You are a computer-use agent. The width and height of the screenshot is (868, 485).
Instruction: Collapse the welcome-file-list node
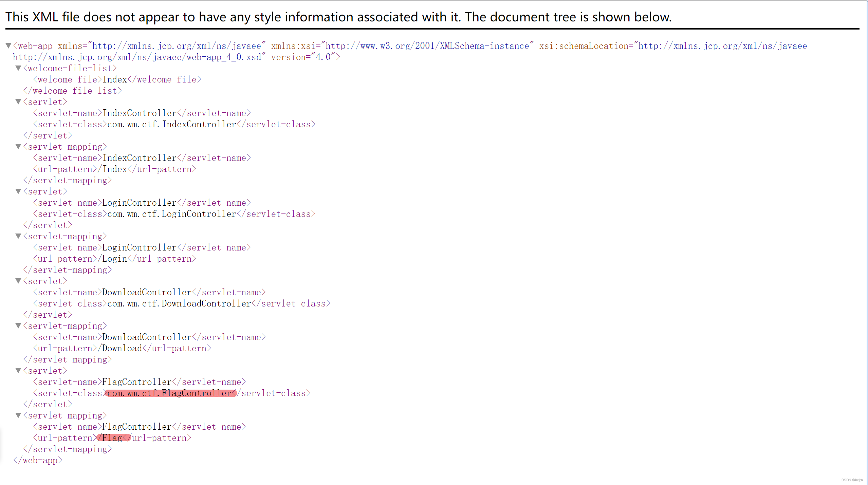(x=18, y=68)
